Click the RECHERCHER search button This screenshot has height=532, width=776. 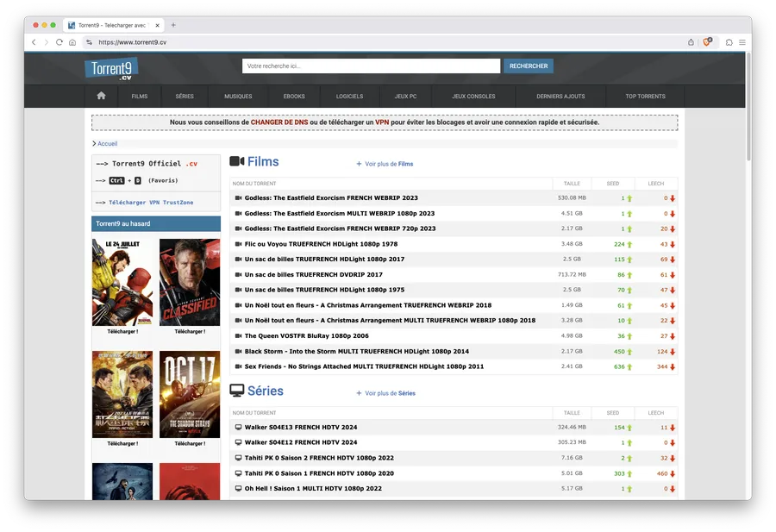[x=529, y=66]
